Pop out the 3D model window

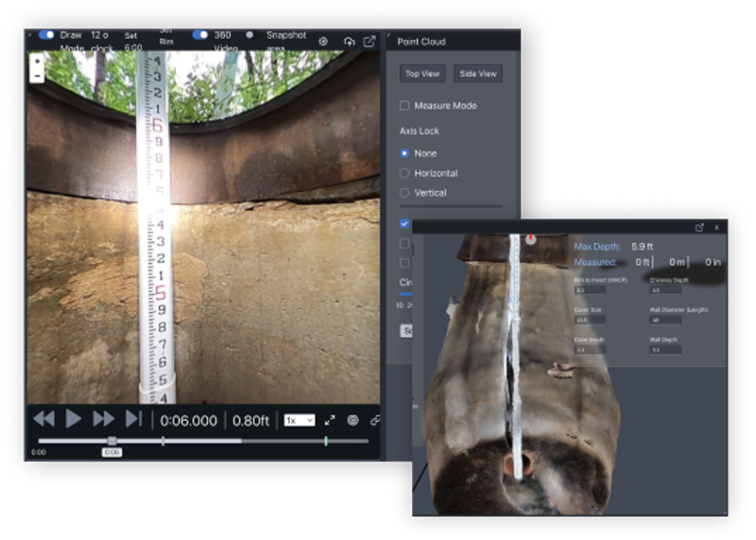[699, 227]
